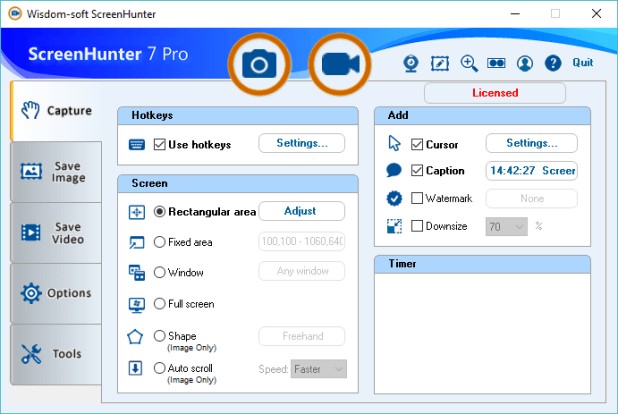The image size is (618, 414).
Task: Click the Any window button
Action: (x=302, y=271)
